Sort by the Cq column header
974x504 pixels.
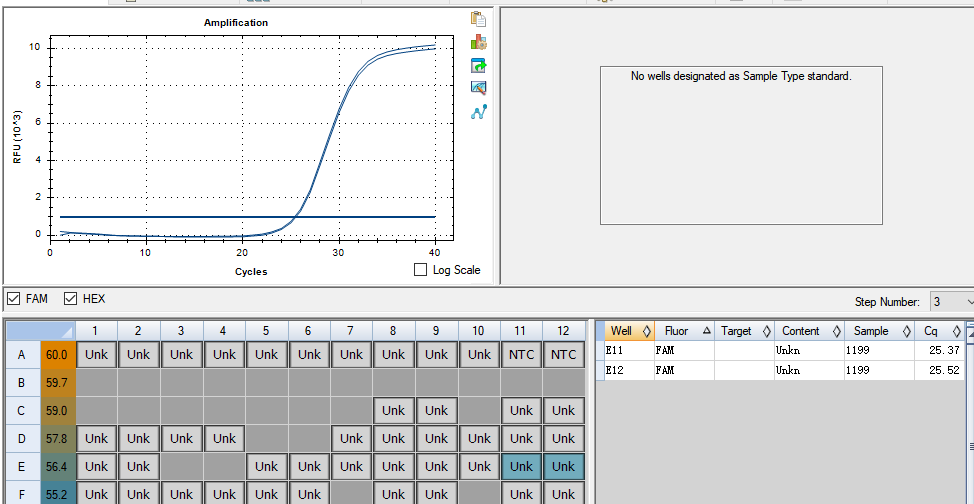coord(939,331)
